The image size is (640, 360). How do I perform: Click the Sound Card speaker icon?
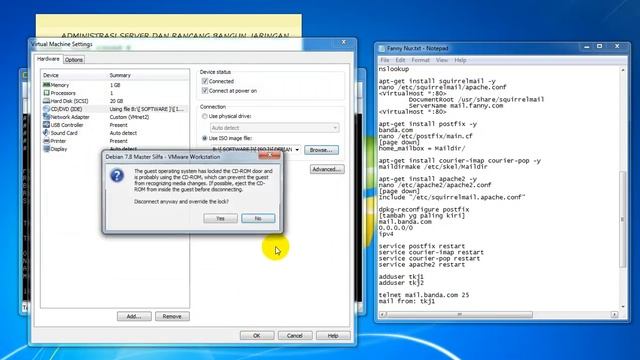click(x=47, y=133)
